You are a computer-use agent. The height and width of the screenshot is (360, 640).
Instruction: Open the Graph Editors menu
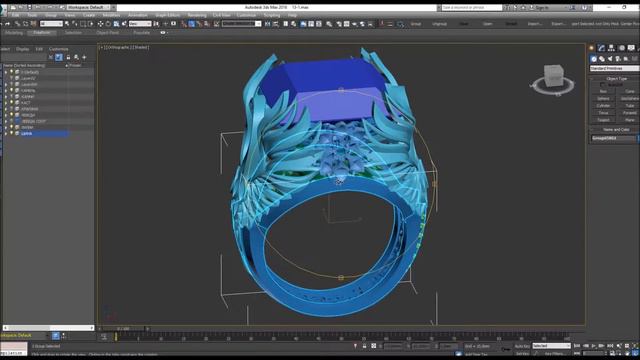[167, 15]
